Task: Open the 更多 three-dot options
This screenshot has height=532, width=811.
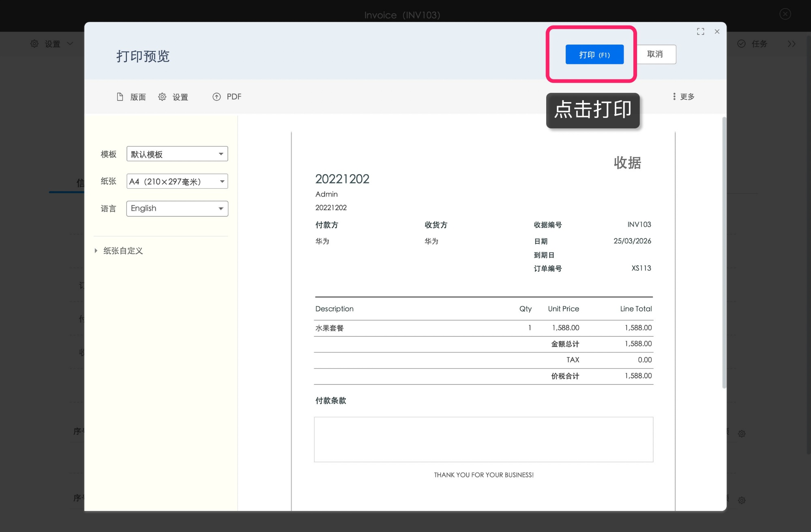Action: (x=683, y=96)
